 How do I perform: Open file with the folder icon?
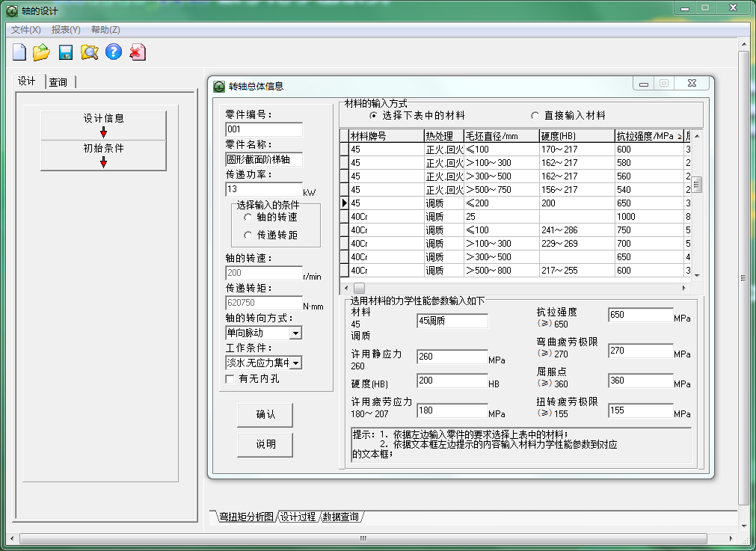pos(41,52)
